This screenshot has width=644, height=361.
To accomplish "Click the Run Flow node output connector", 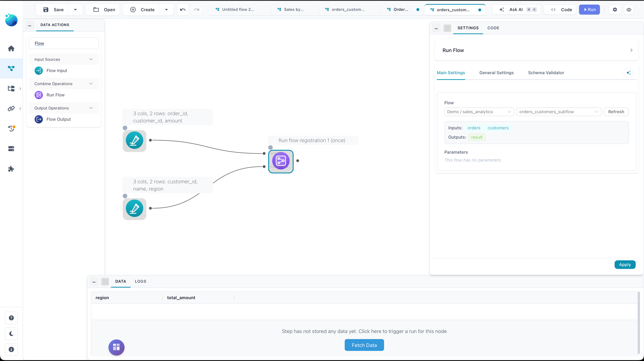I will point(298,161).
